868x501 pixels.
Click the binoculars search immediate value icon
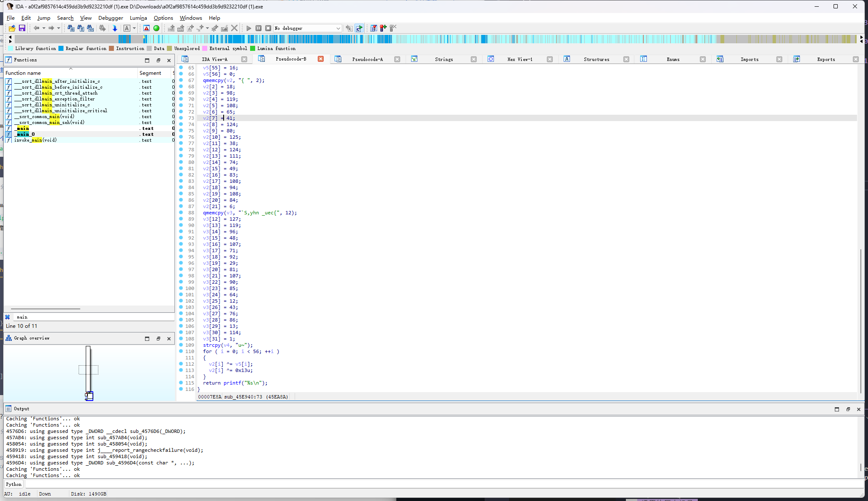71,28
